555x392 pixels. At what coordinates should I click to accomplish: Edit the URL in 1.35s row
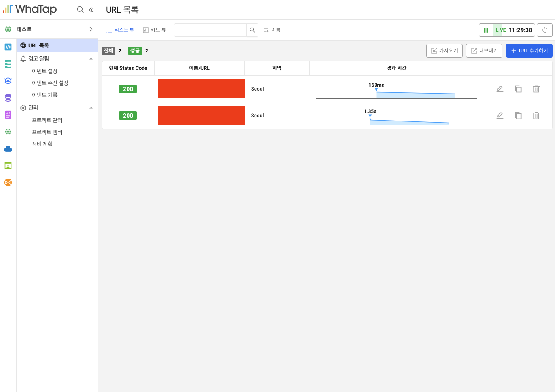(500, 116)
